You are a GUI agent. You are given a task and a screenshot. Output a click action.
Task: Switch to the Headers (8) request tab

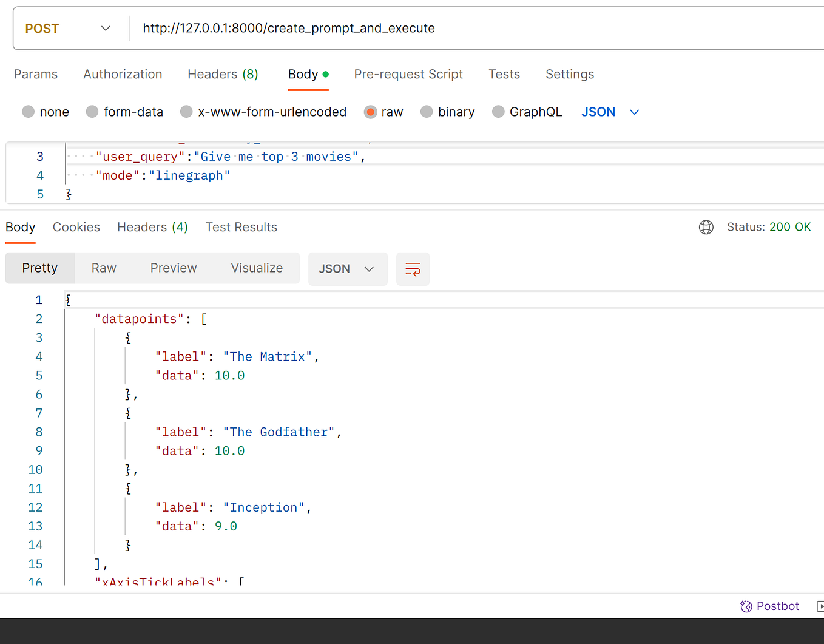coord(222,74)
